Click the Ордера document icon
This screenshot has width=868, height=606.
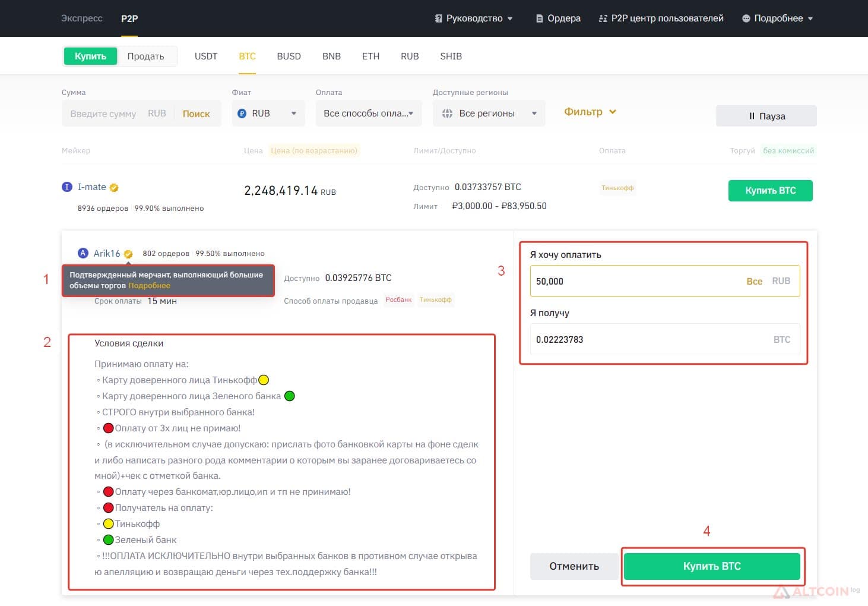tap(539, 18)
